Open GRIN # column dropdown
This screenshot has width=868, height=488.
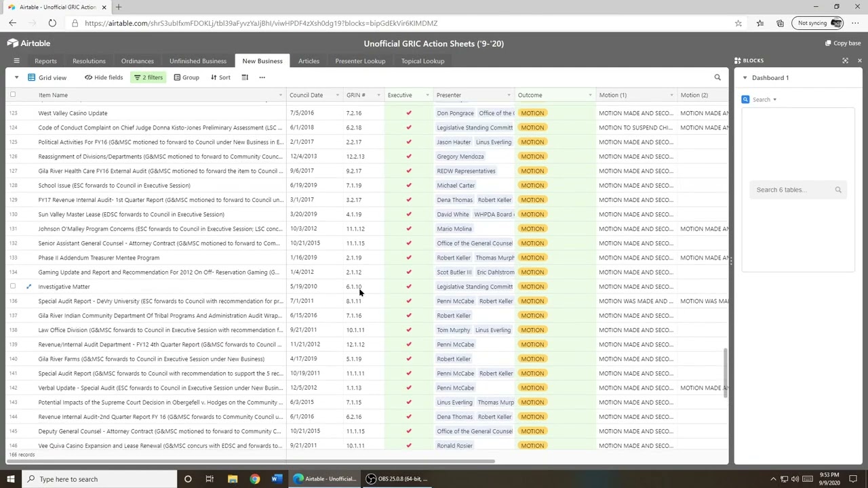coord(378,95)
